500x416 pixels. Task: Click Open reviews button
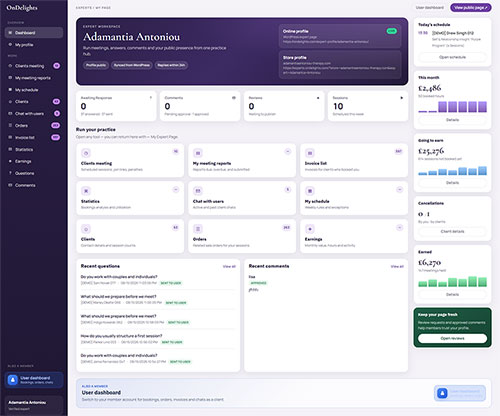coord(452,338)
